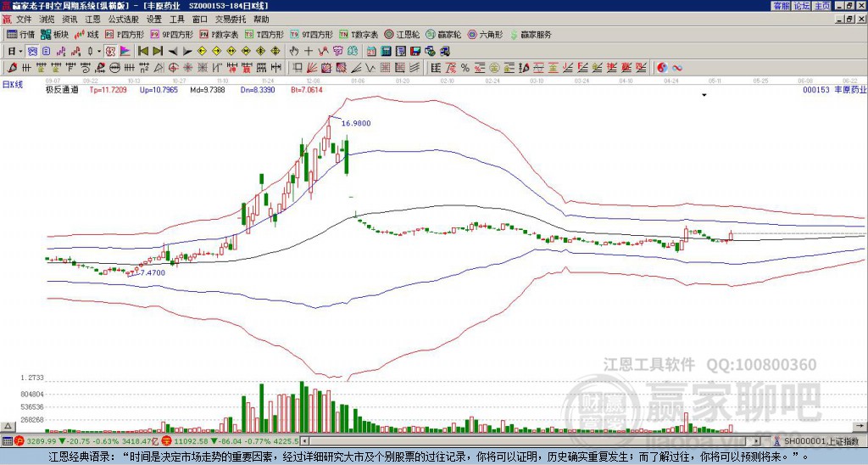Image resolution: width=868 pixels, height=465 pixels.
Task: Click the horizontal scrollbar right arrow
Action: tap(756, 441)
